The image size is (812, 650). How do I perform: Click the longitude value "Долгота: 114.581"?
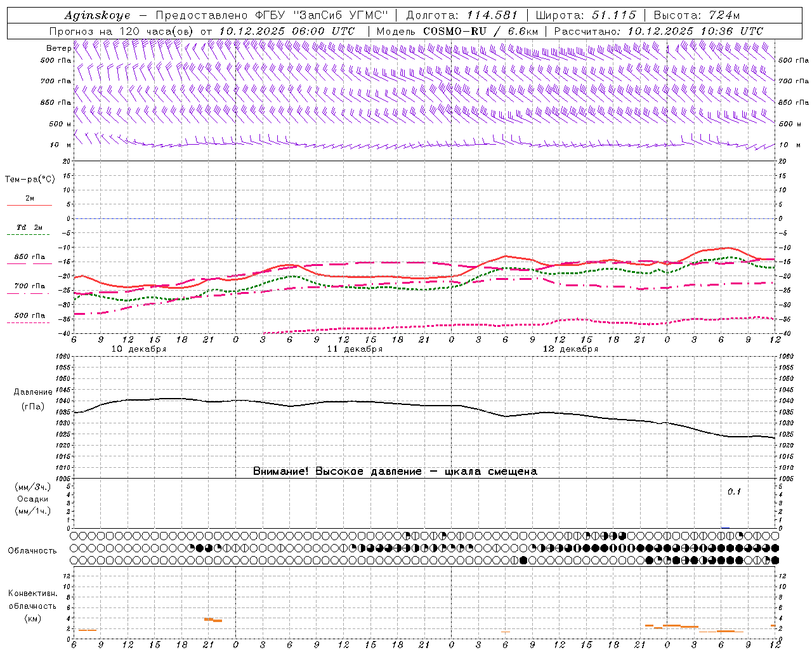(x=462, y=15)
